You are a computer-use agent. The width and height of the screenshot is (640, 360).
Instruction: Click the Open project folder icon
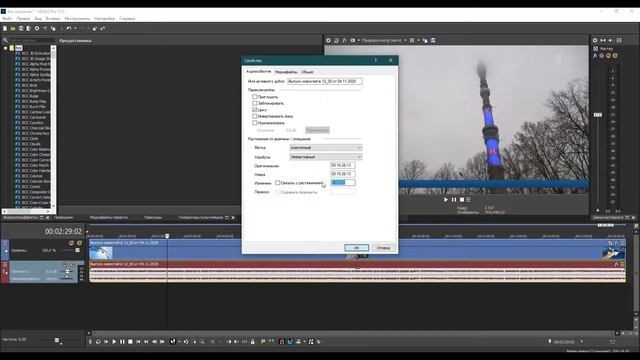(13, 29)
